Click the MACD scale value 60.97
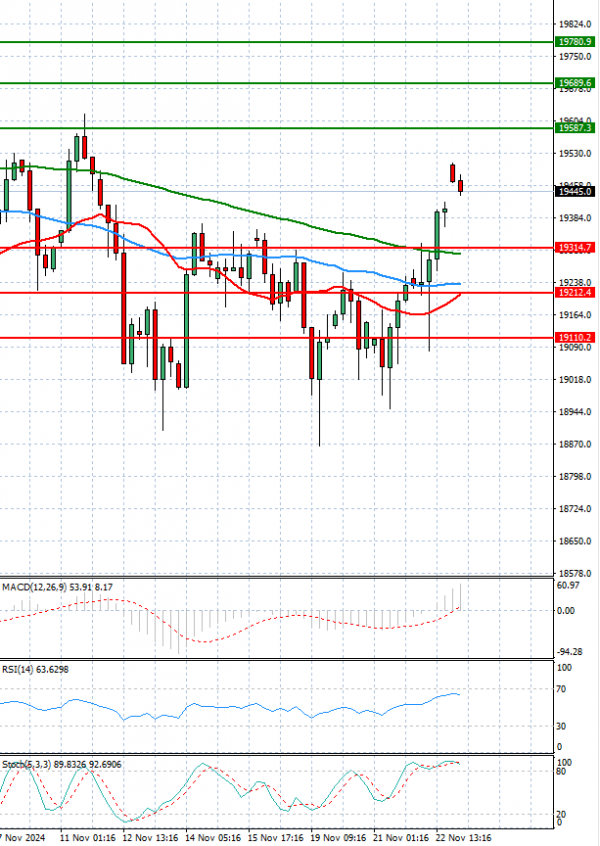 pyautogui.click(x=568, y=585)
